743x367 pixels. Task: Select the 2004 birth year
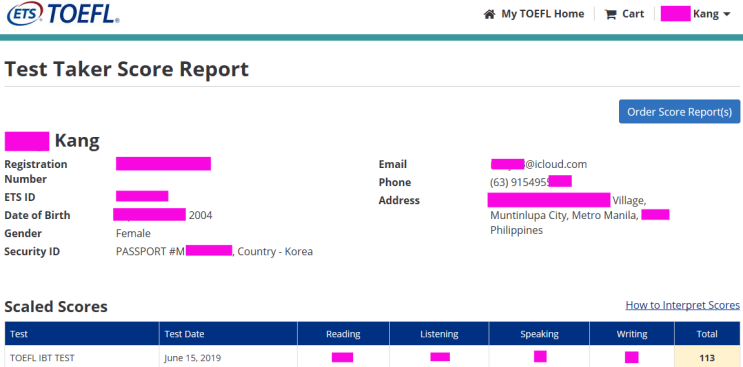click(200, 215)
